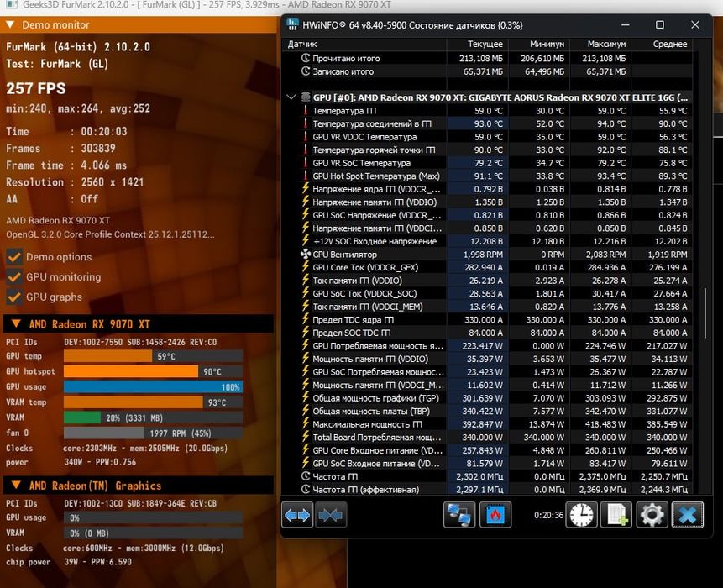Open HWiNFO sensor settings gear
The image size is (723, 588).
click(x=652, y=515)
